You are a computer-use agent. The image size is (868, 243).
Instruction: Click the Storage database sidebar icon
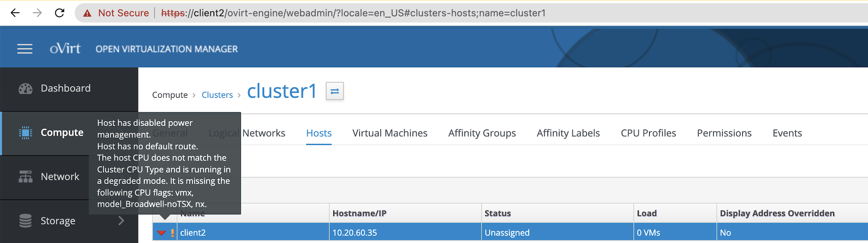coord(25,221)
